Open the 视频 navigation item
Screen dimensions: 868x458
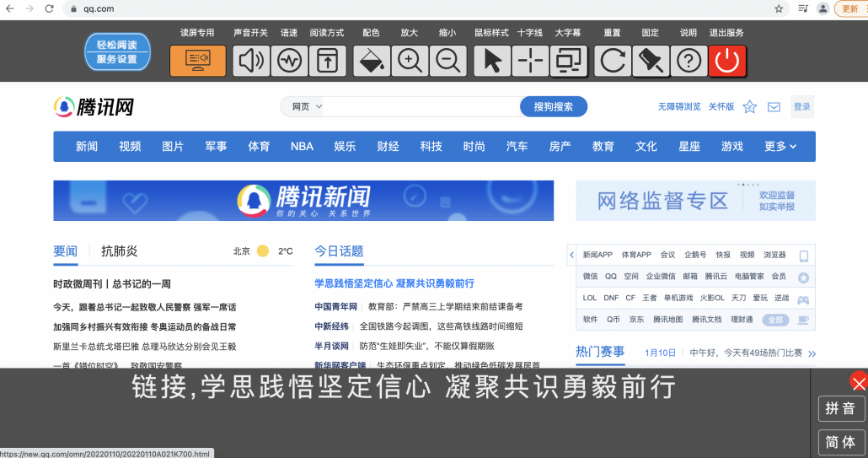tap(130, 146)
